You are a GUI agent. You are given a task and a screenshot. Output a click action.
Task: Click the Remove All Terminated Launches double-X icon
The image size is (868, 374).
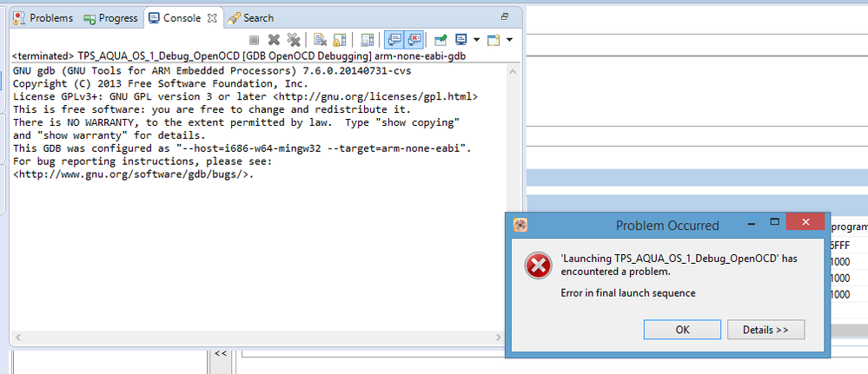[294, 40]
